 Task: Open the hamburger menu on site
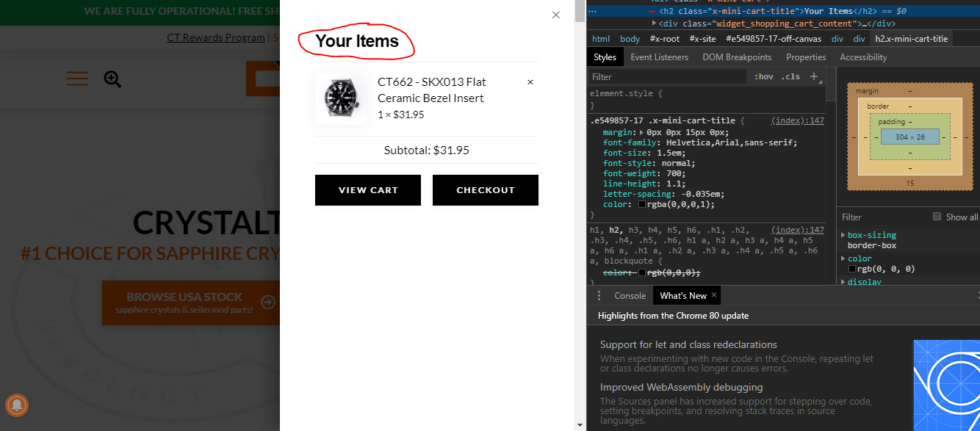pos(77,79)
